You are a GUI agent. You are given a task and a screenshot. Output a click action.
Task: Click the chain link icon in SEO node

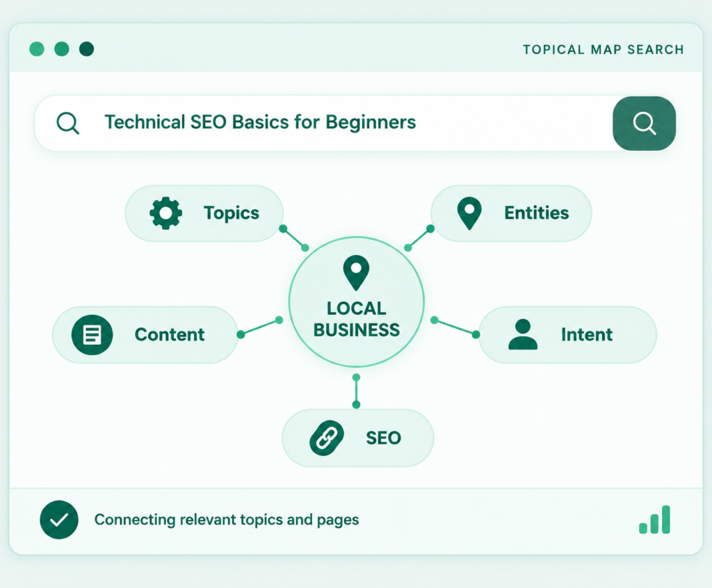point(327,438)
